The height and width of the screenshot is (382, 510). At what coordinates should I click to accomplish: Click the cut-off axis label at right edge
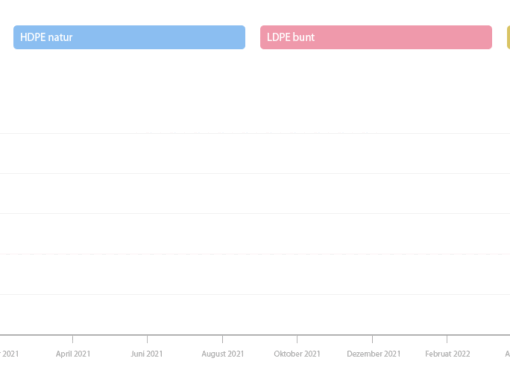click(508, 354)
